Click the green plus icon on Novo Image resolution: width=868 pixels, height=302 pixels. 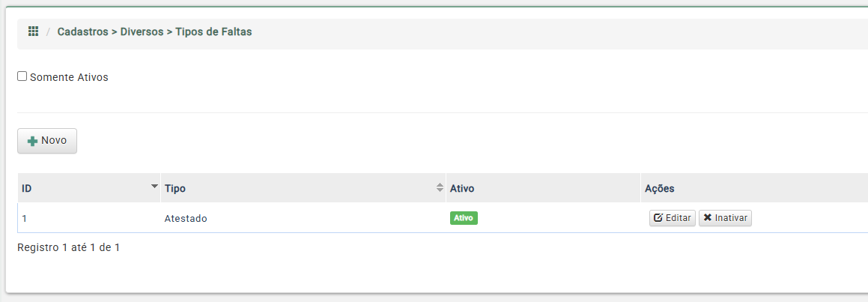33,142
